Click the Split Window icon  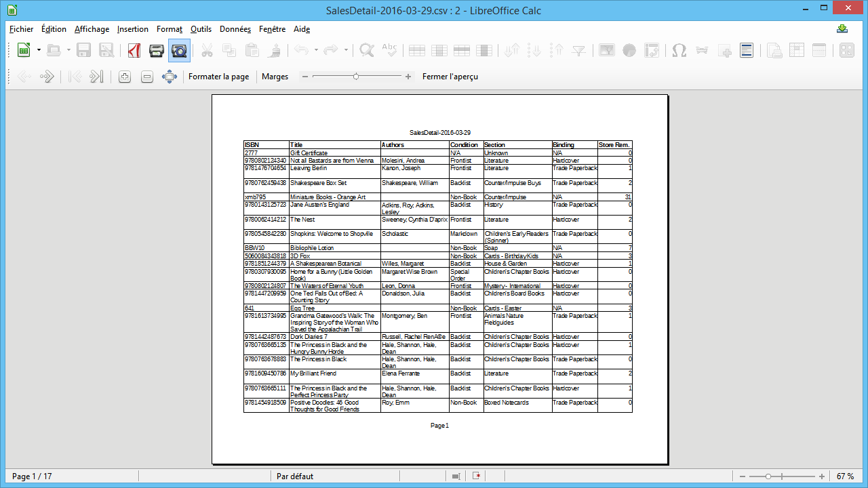(x=819, y=50)
